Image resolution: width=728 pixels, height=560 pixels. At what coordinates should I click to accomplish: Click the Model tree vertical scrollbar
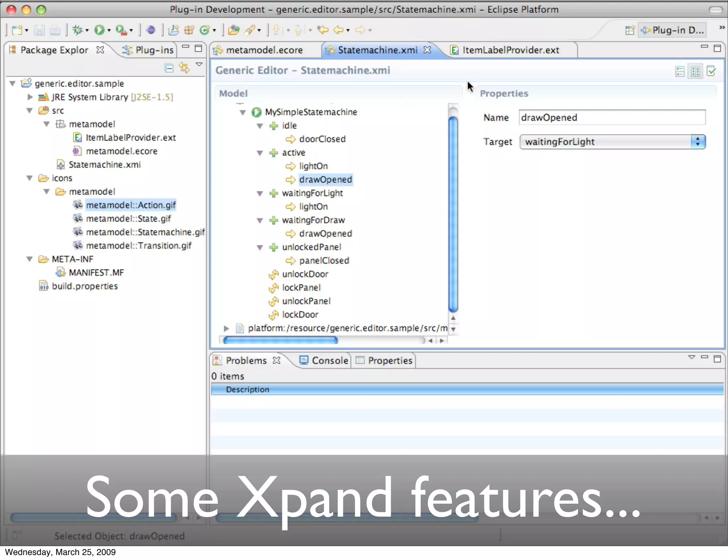pos(453,213)
